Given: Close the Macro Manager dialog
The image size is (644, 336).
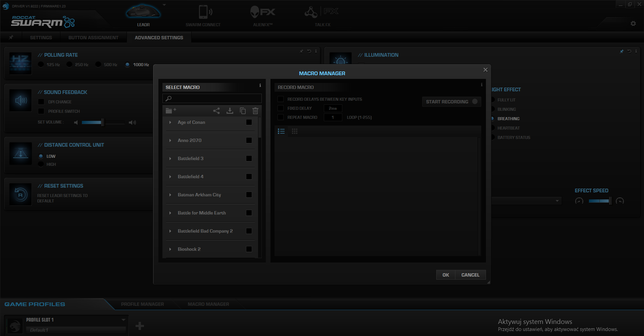Looking at the screenshot, I should 485,70.
